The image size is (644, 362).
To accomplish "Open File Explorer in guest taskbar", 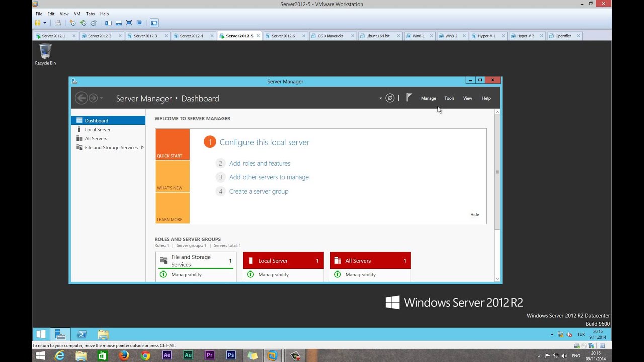I will (103, 334).
